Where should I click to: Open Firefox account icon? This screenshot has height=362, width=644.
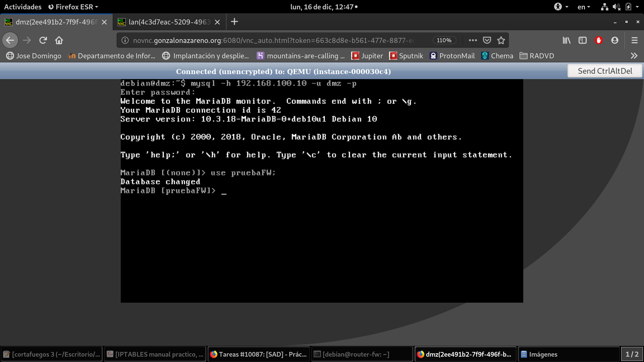click(x=615, y=40)
